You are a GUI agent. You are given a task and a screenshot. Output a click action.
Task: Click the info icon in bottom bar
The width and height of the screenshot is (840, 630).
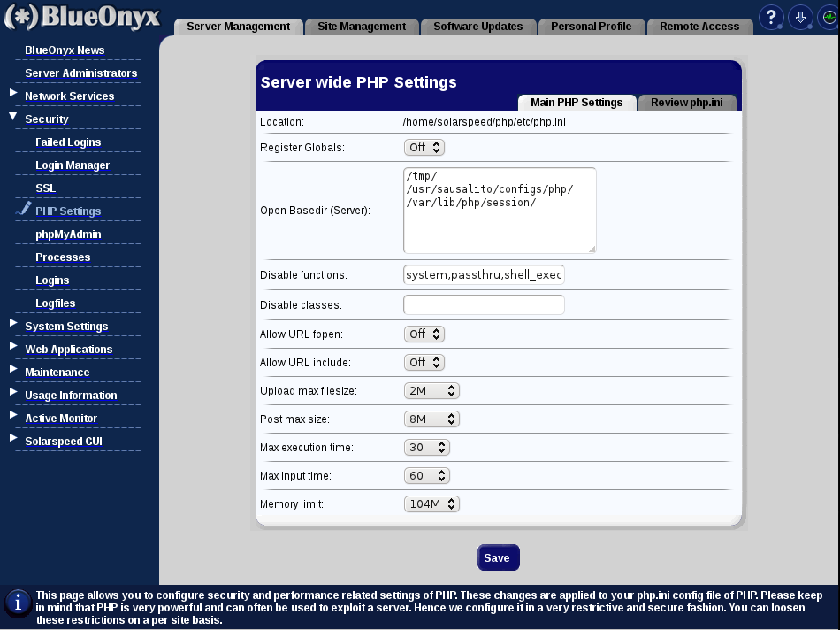click(x=18, y=603)
